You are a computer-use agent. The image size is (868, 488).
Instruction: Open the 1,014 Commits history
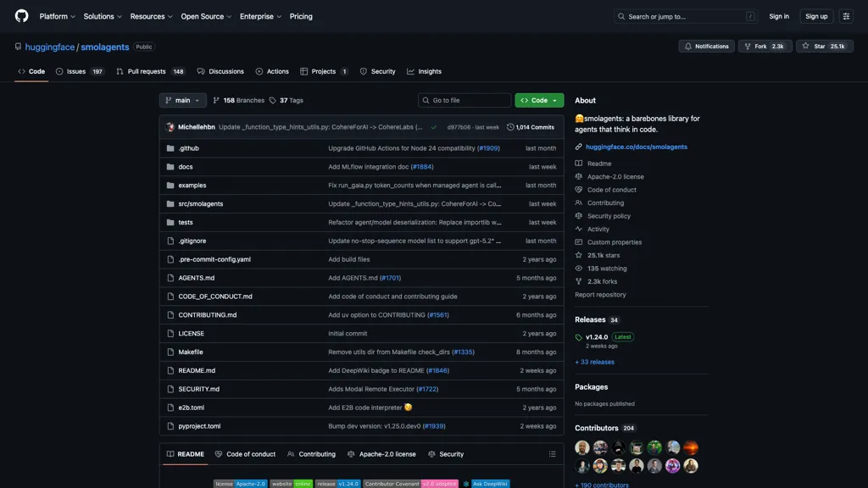pos(531,127)
